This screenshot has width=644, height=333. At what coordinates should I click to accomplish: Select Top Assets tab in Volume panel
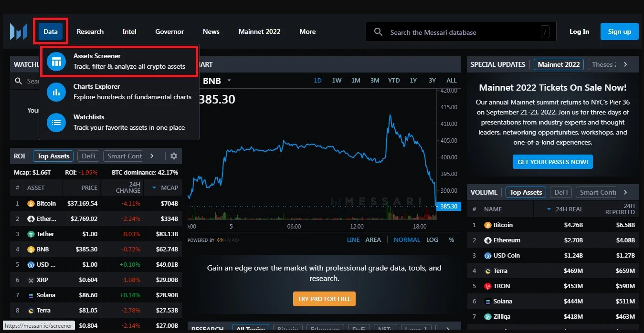point(526,192)
